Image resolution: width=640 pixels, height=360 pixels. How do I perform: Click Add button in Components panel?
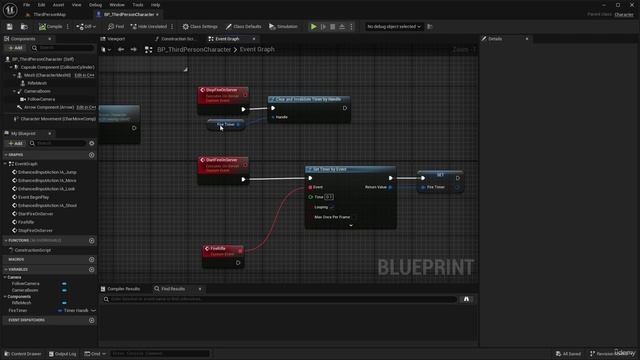(15, 48)
